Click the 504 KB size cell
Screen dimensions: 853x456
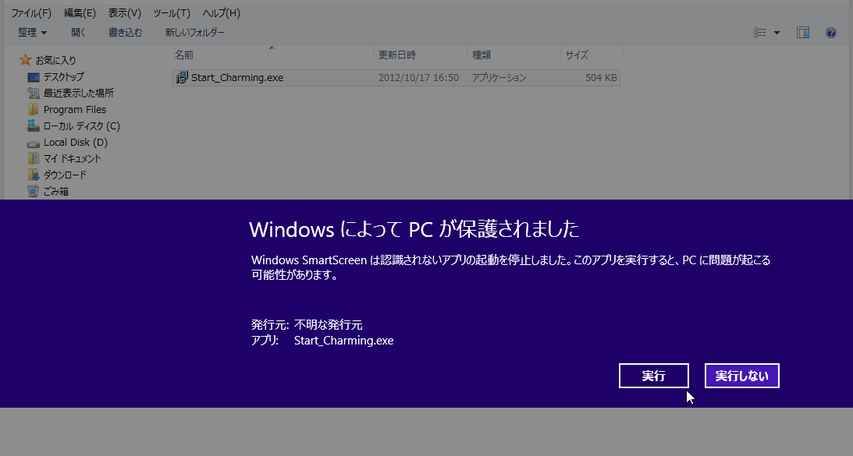tap(601, 78)
